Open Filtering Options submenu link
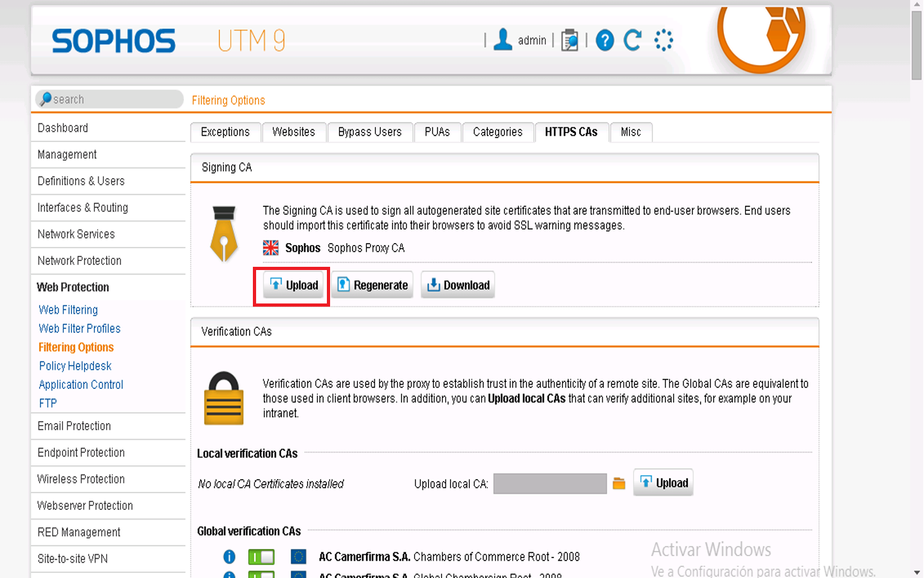 tap(76, 347)
